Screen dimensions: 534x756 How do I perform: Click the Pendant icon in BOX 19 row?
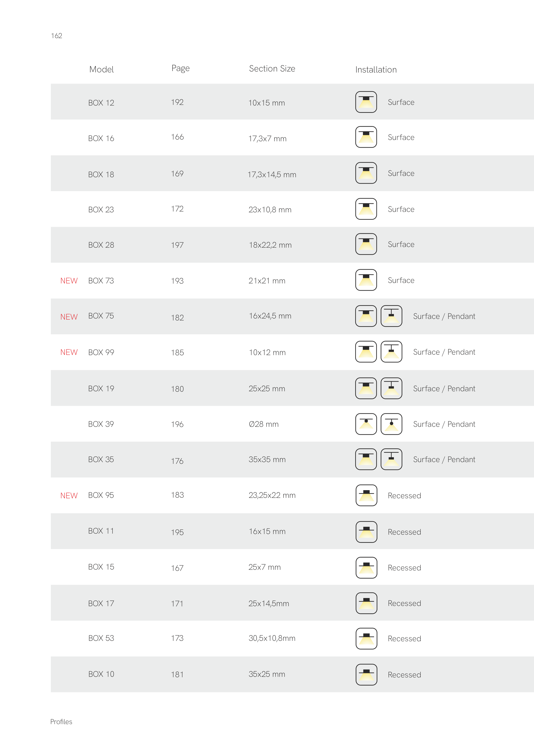pos(391,388)
